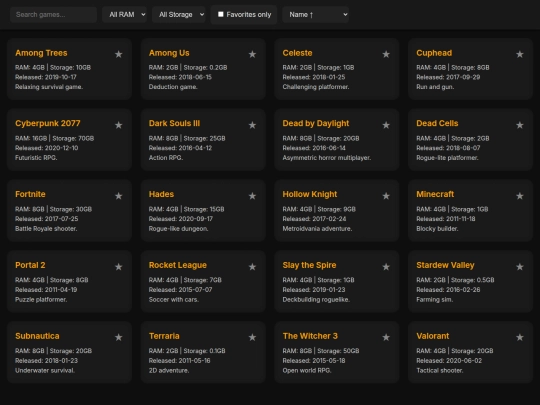Viewport: 540px width, 405px height.
Task: Enable the Favorites only checkbox
Action: [221, 14]
